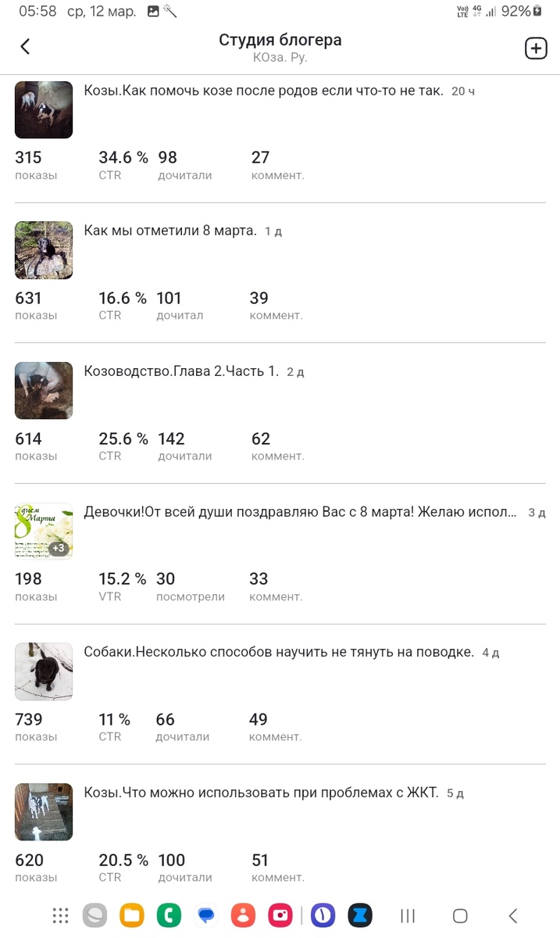Open the gray browser app in dock
This screenshot has height=938, width=560.
click(x=95, y=915)
